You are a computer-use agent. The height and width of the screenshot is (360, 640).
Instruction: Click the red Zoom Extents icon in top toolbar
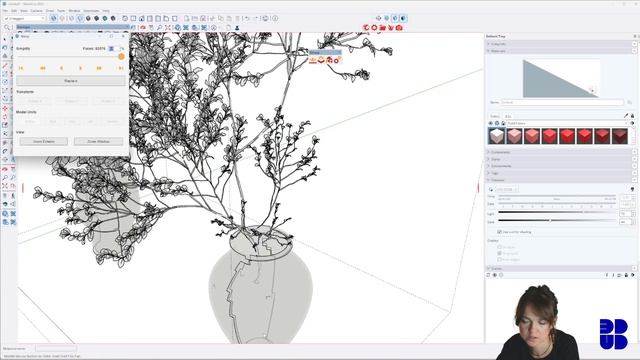(168, 28)
